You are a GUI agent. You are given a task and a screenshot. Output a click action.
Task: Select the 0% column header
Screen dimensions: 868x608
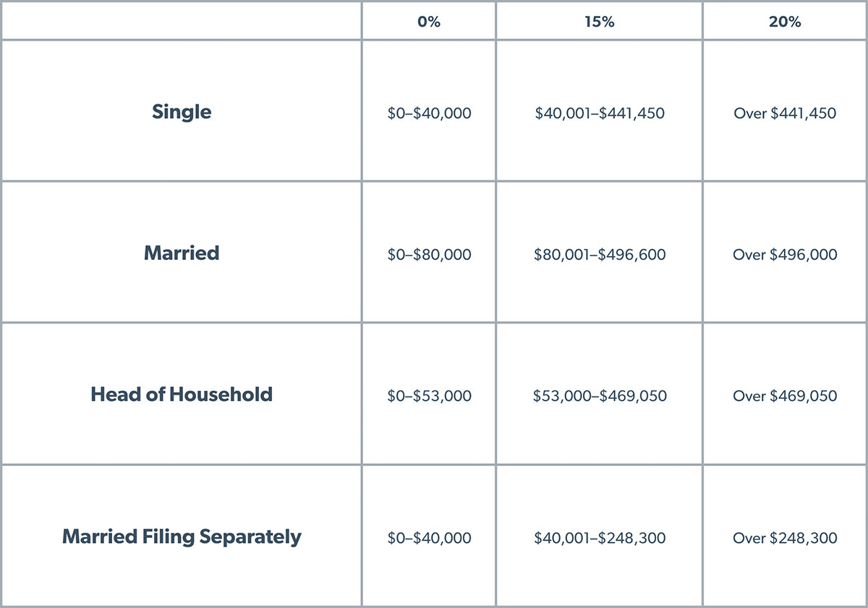tap(429, 22)
